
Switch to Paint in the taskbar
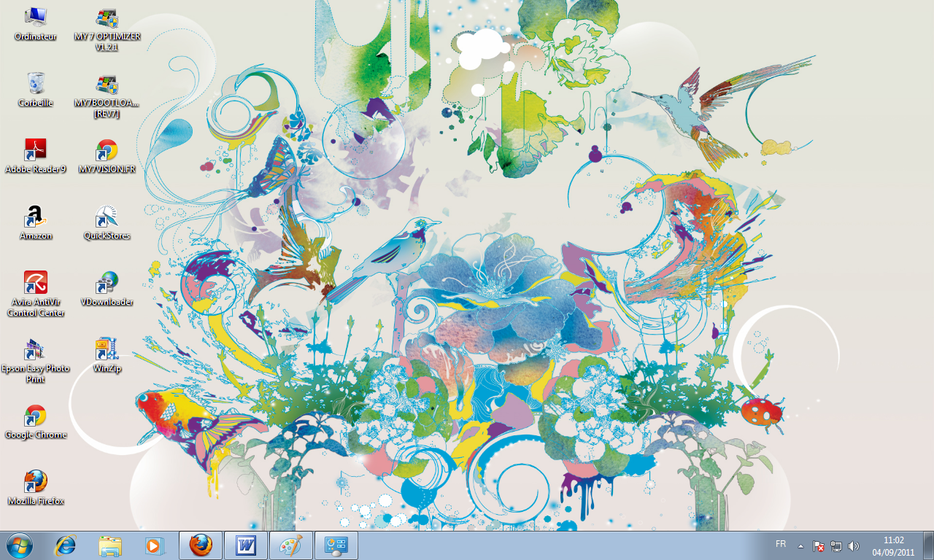click(291, 545)
